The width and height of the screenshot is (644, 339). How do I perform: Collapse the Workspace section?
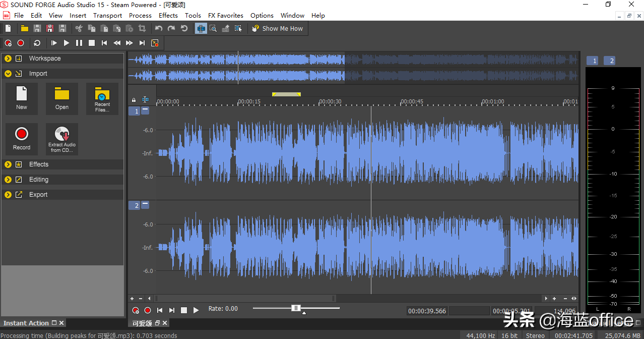click(x=8, y=59)
